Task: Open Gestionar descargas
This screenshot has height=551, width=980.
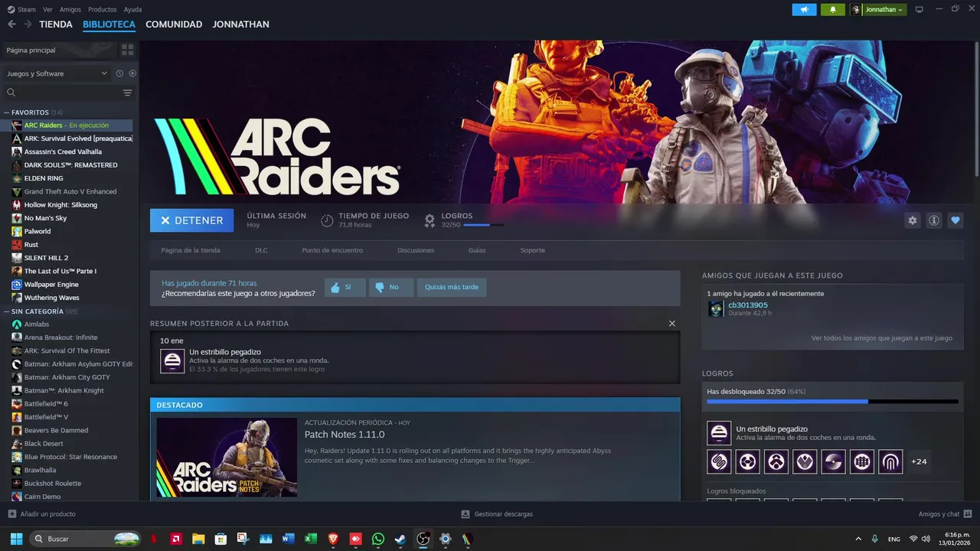Action: tap(497, 514)
